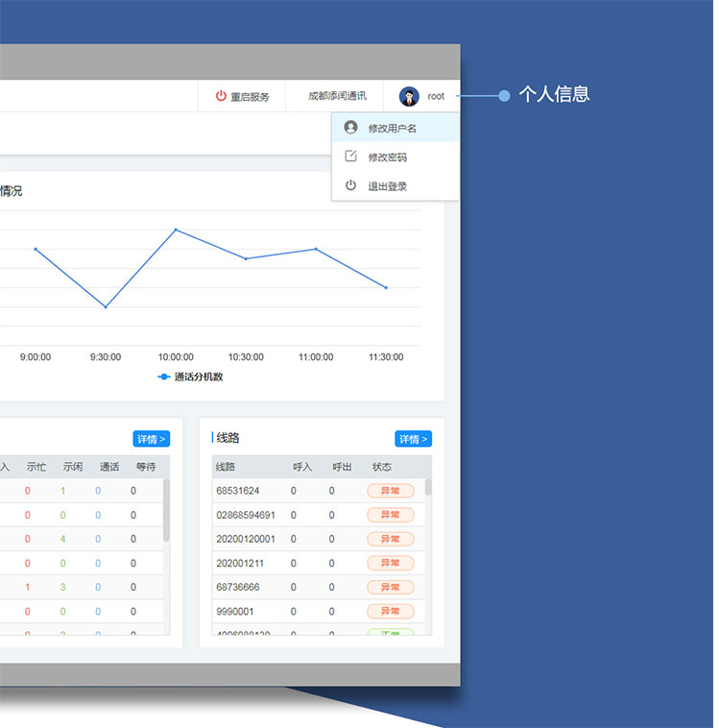This screenshot has width=719, height=728.
Task: Click the chart data point at 10:00:00
Action: [176, 230]
